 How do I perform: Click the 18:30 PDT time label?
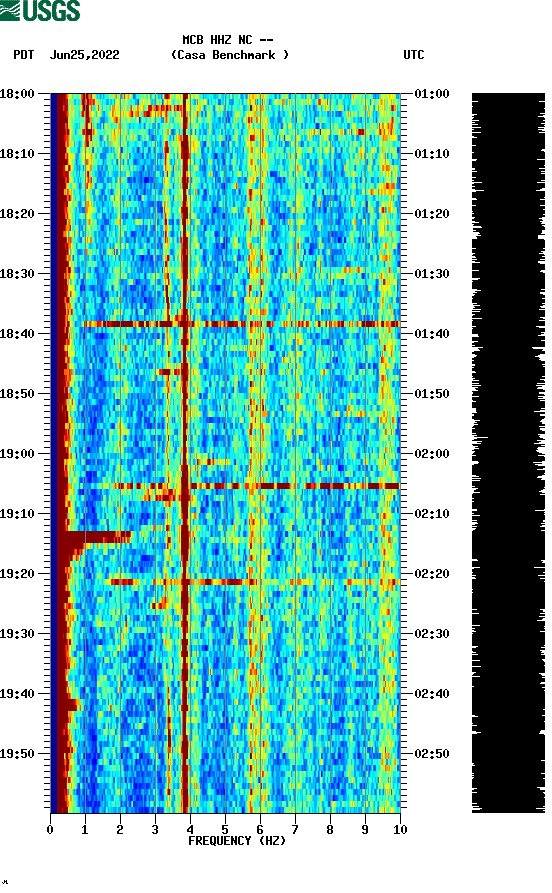pyautogui.click(x=17, y=273)
